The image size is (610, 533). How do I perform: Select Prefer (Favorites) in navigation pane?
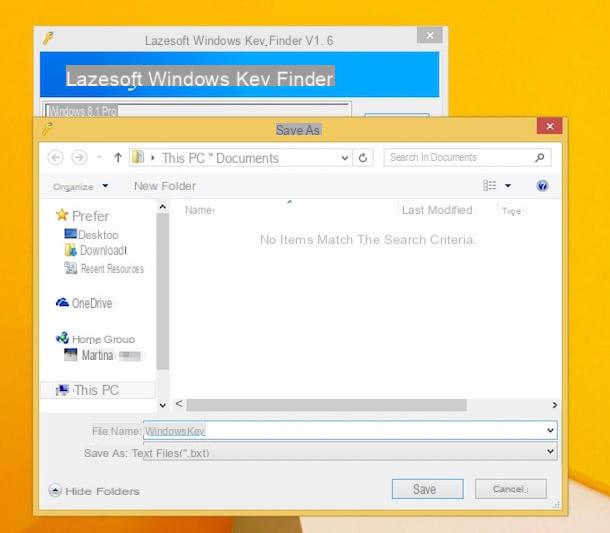(90, 216)
